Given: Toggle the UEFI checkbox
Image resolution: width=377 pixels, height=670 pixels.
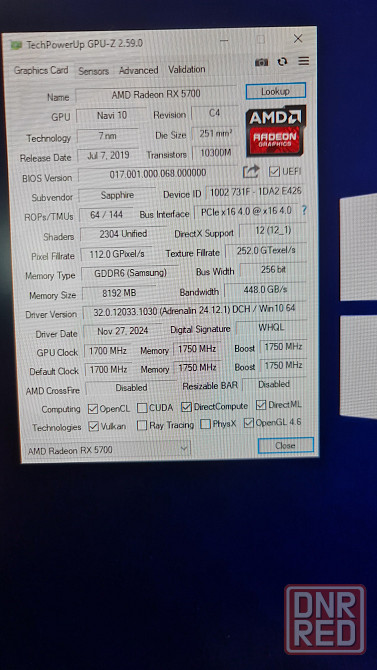Looking at the screenshot, I should pyautogui.click(x=274, y=172).
